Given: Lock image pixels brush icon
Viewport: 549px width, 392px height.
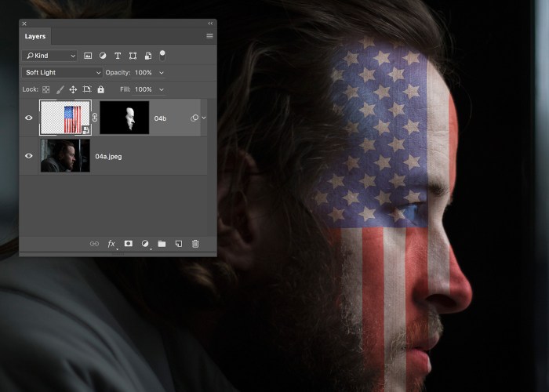Looking at the screenshot, I should pyautogui.click(x=60, y=89).
